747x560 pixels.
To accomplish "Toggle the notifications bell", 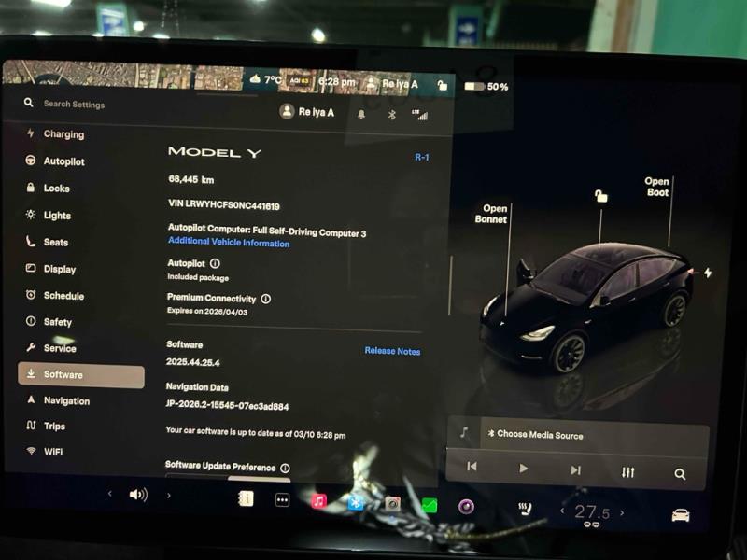I will point(363,114).
